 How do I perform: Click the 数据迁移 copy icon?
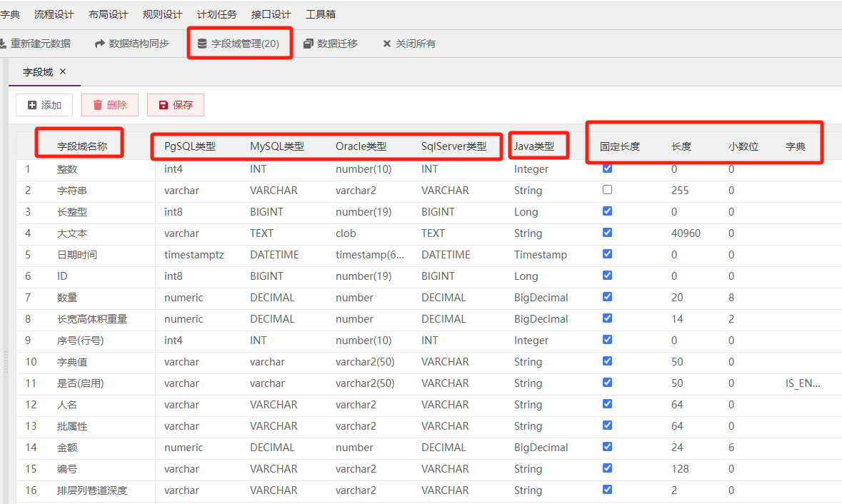tap(309, 44)
